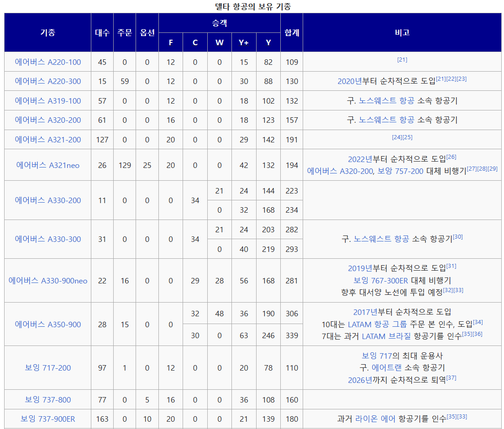
Task: Open the 에어트랜 link
Action: (387, 368)
